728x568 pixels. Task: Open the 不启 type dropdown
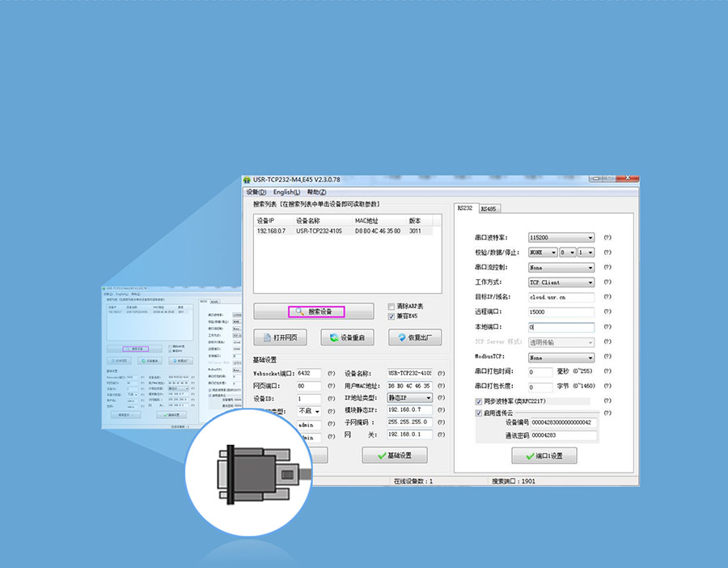pos(309,412)
